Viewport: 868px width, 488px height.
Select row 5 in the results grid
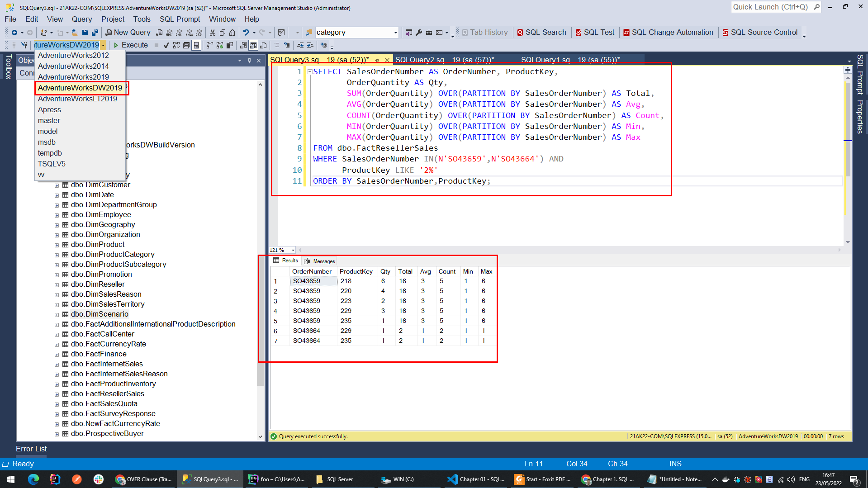(276, 321)
